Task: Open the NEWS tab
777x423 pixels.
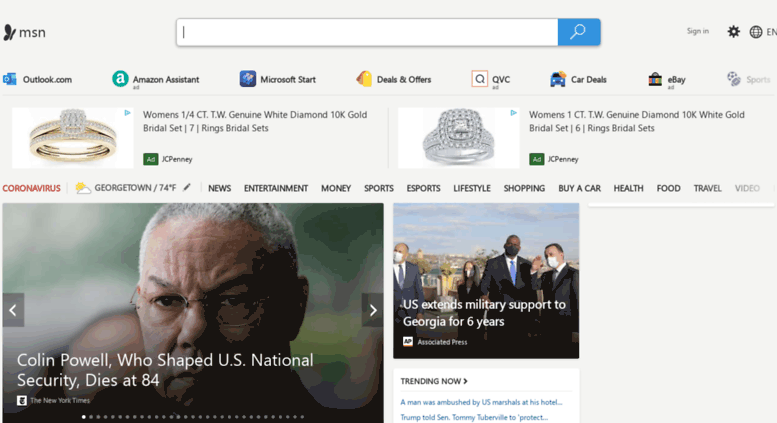Action: pos(220,188)
